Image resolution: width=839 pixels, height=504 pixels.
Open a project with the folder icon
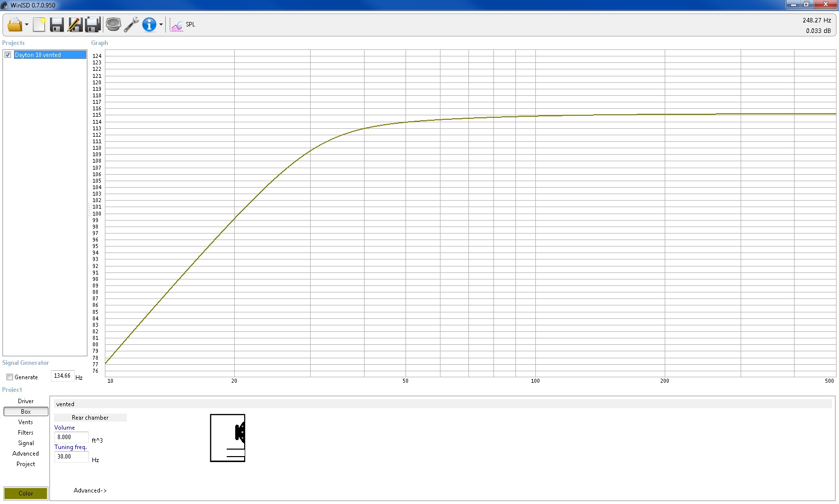14,24
